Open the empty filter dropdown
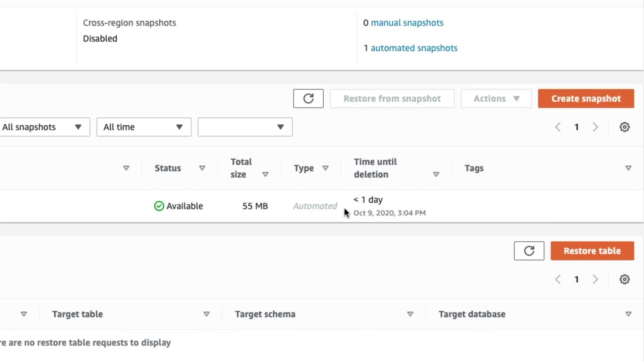 (x=245, y=127)
